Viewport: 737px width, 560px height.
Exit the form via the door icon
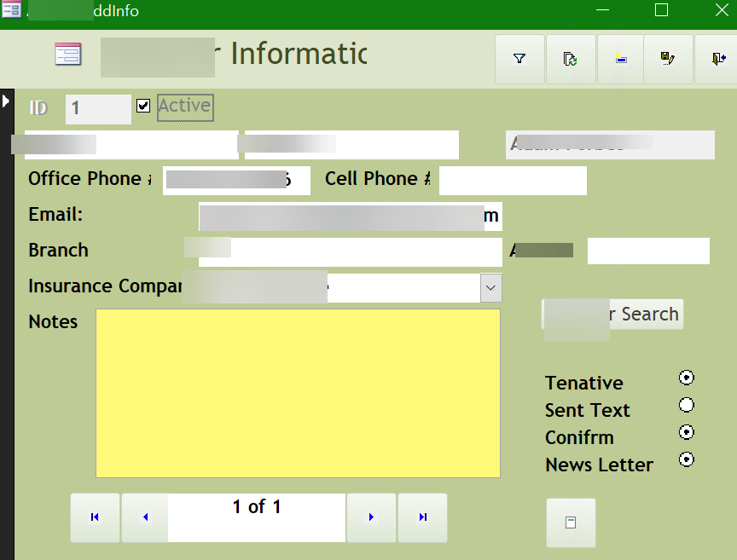pyautogui.click(x=717, y=59)
